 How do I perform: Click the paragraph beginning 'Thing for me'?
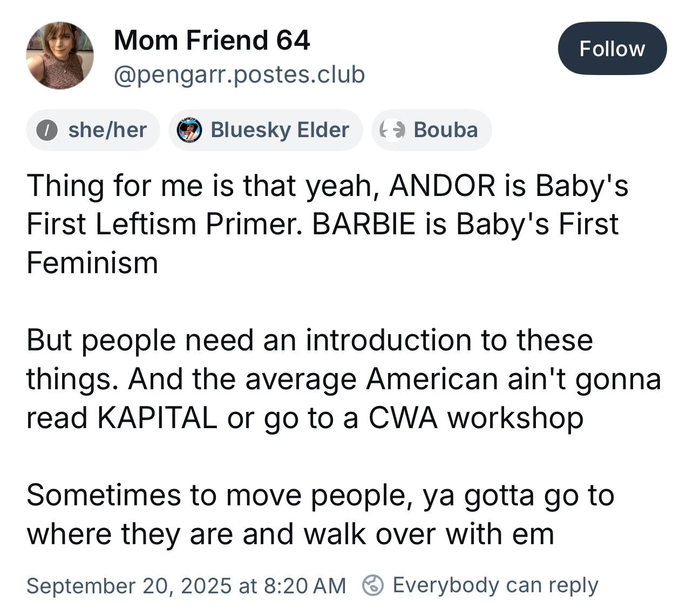coord(328,224)
